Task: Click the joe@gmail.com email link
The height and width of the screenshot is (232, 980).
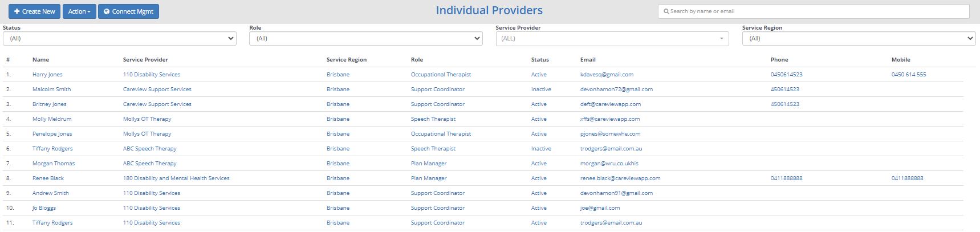Action: (x=600, y=208)
